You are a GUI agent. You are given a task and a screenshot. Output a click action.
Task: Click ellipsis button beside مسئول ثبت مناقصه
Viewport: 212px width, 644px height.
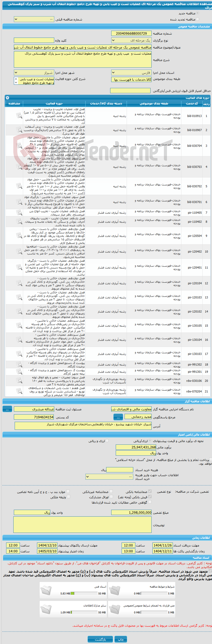[x=7, y=409]
